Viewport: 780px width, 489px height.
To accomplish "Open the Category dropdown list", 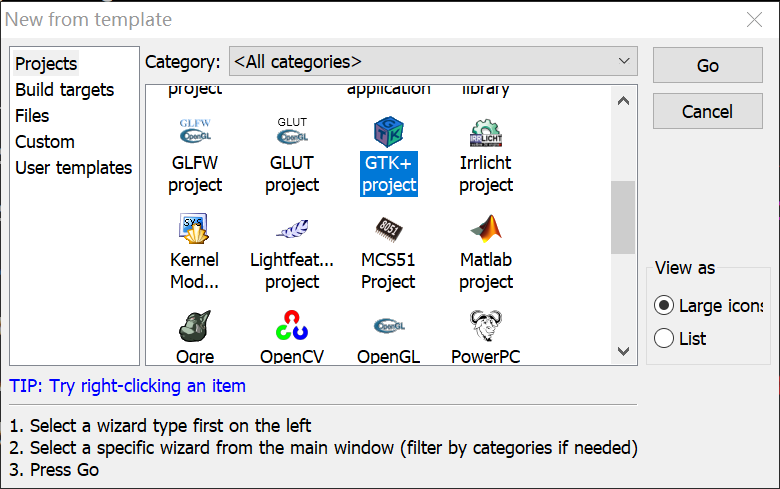I will [x=432, y=62].
